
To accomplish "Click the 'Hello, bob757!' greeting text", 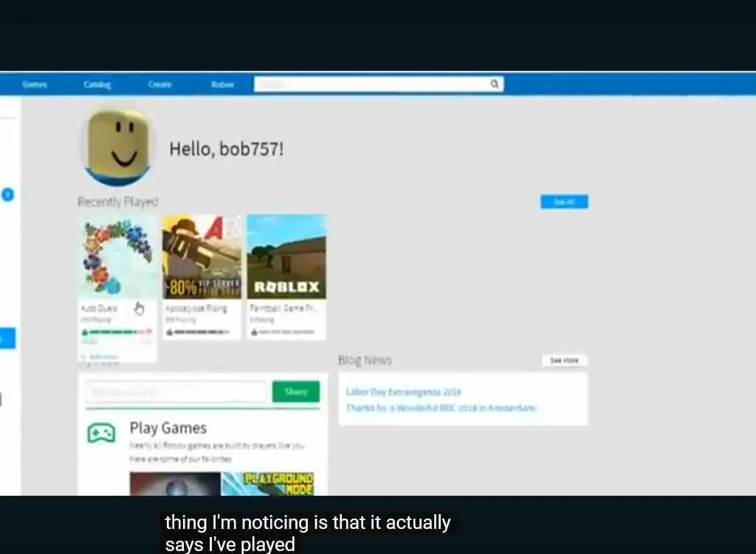I will pos(226,149).
